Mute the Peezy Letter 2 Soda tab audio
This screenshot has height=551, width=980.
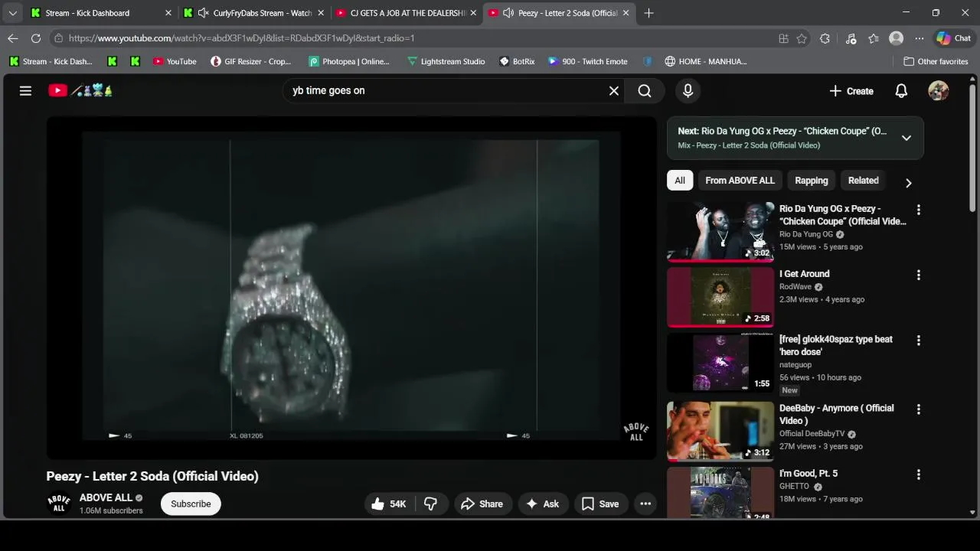(x=508, y=13)
